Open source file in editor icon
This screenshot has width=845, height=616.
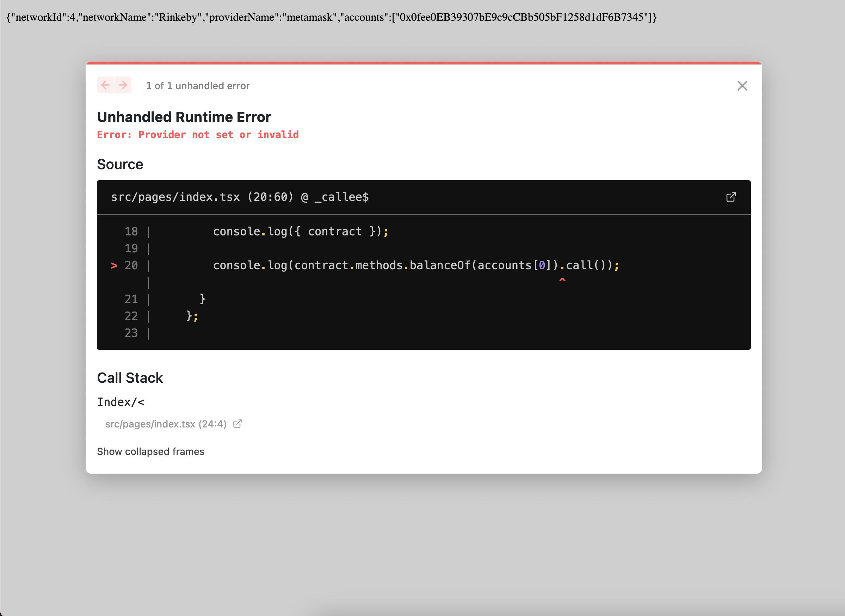pos(731,197)
